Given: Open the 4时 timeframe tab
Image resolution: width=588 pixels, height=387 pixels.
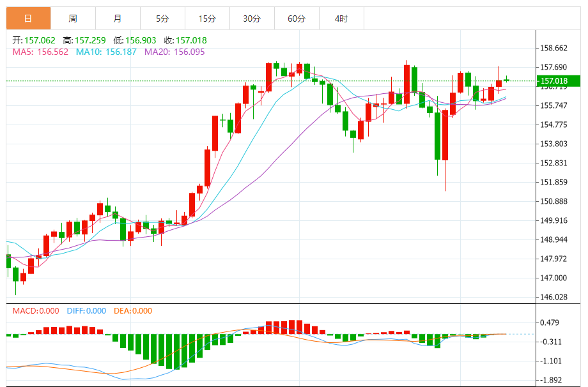Looking at the screenshot, I should [x=341, y=19].
